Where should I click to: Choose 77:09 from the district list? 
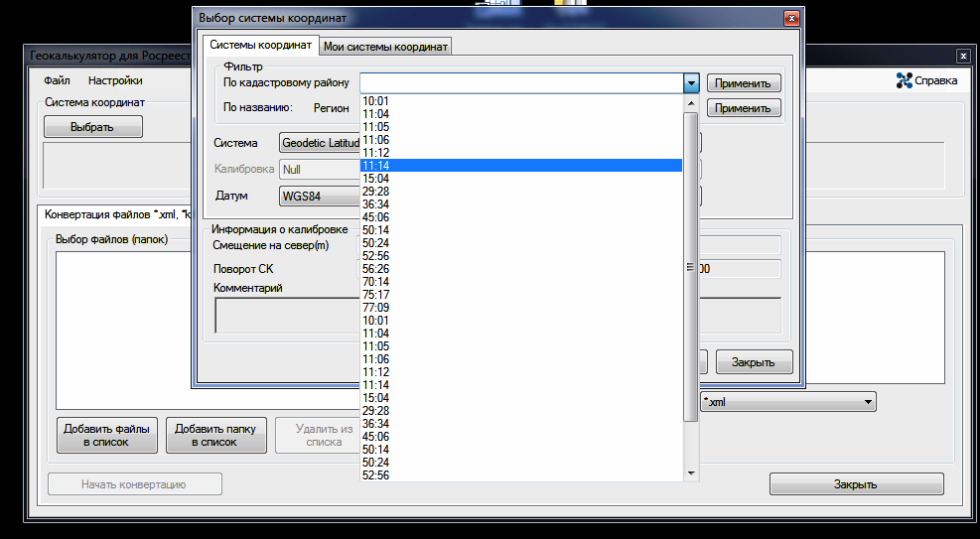375,308
